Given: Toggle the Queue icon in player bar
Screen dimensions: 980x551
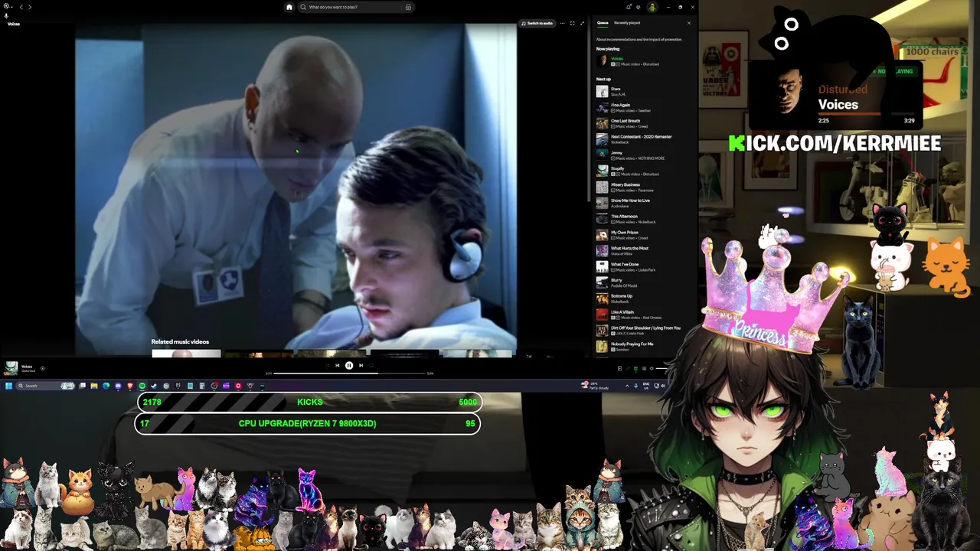Looking at the screenshot, I should pyautogui.click(x=635, y=368).
